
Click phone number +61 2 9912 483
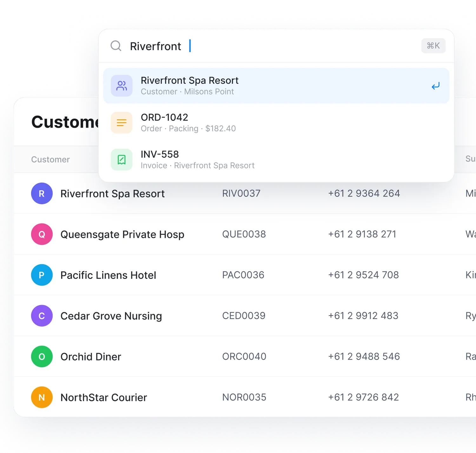pyautogui.click(x=363, y=316)
